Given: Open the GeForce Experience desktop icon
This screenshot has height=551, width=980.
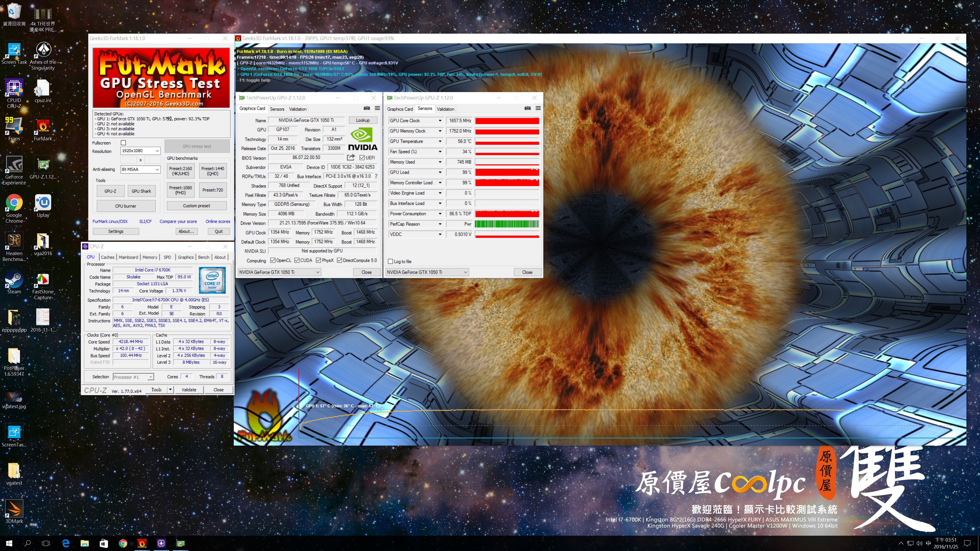Looking at the screenshot, I should [14, 170].
